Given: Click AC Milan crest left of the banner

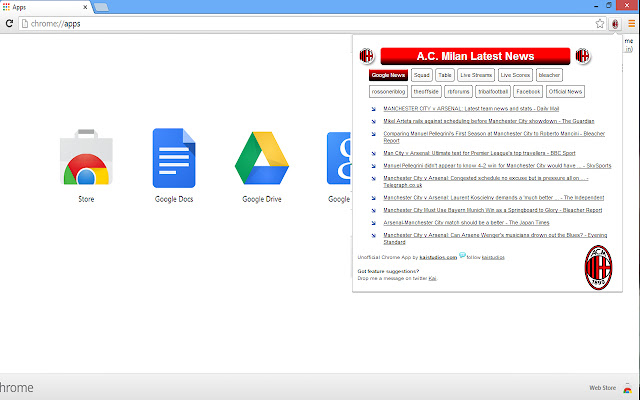Looking at the screenshot, I should pyautogui.click(x=367, y=56).
